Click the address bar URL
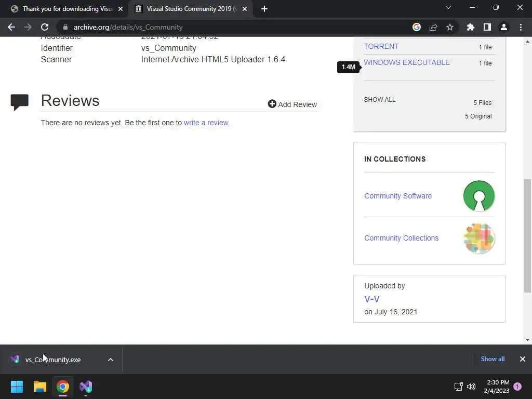Viewport: 532px width, 399px height. [x=128, y=27]
